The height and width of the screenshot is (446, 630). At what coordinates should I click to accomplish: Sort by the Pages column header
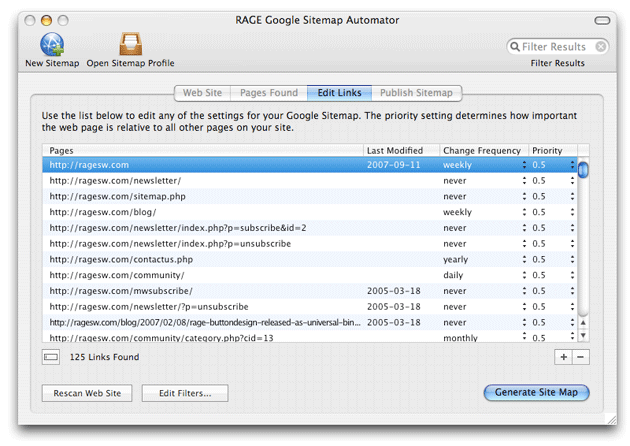coord(203,150)
